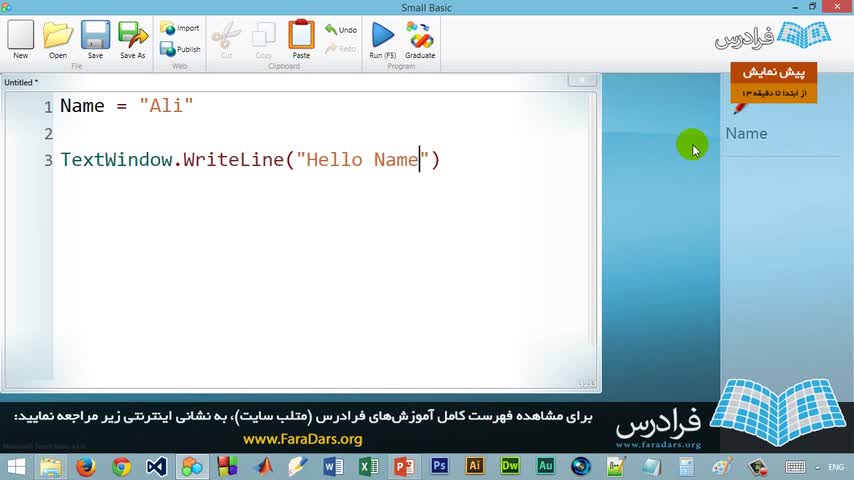Import a program from the web

coord(180,28)
